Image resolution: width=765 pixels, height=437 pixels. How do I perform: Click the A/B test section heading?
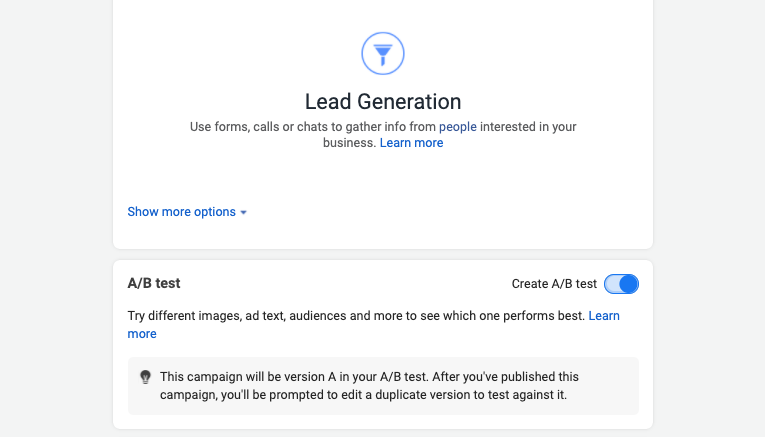tap(154, 283)
